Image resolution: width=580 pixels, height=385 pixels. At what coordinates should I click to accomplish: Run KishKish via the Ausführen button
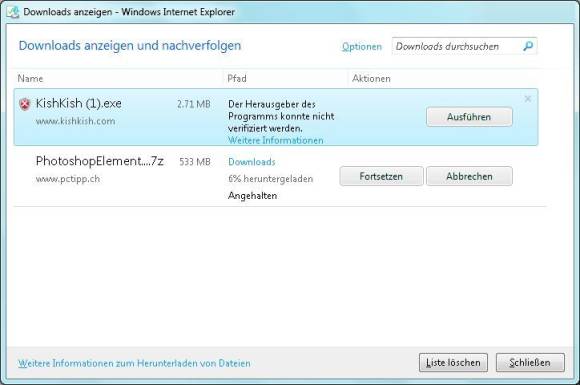click(469, 117)
